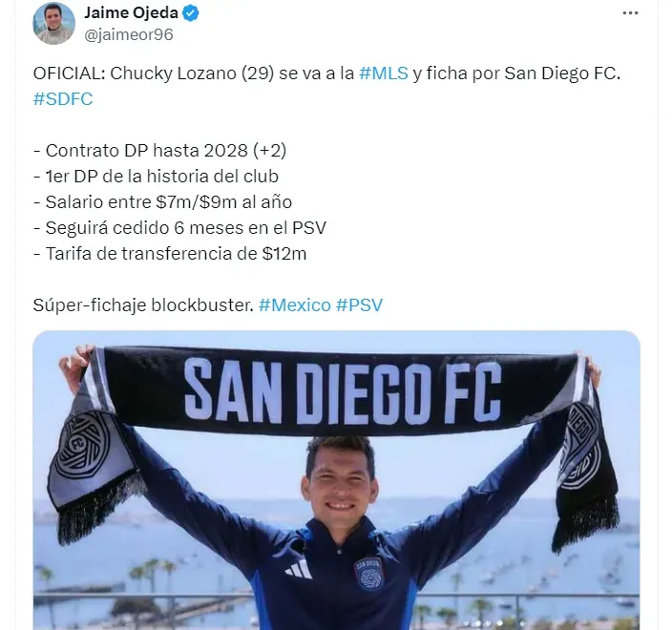This screenshot has width=672, height=630.
Task: Follow the #Mexico hashtag link
Action: [295, 305]
